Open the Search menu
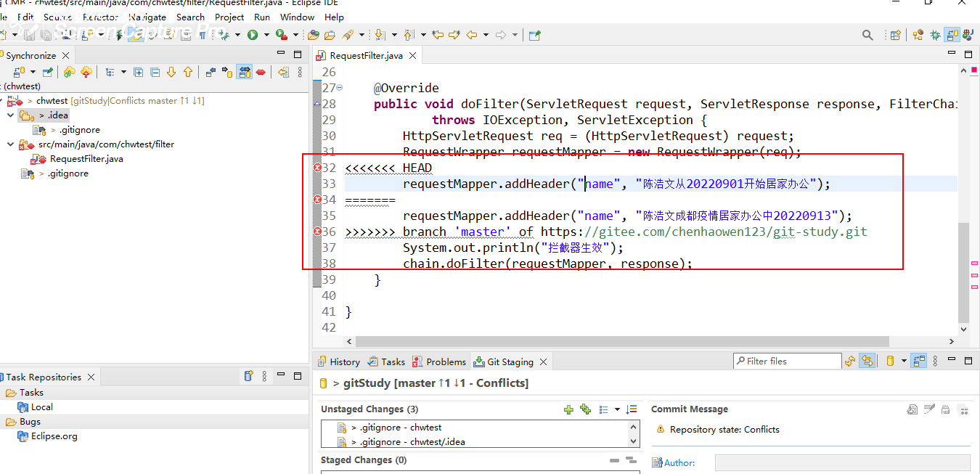 [190, 17]
